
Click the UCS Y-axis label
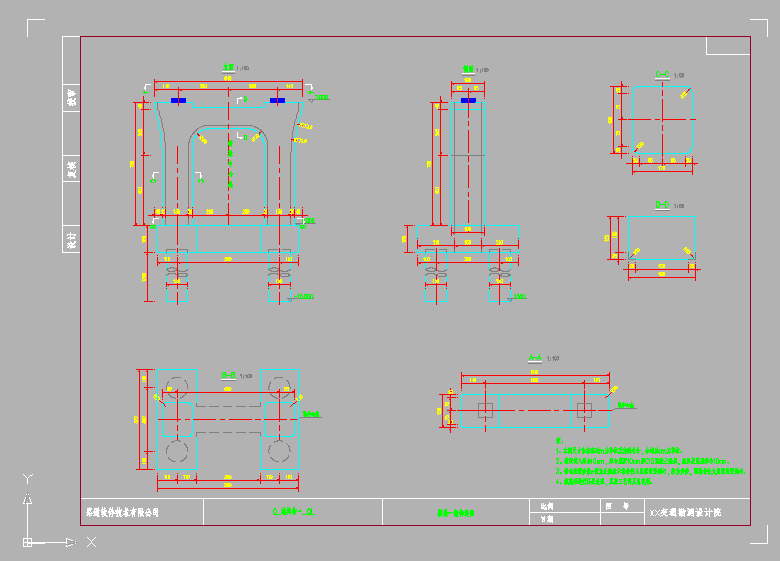click(28, 479)
